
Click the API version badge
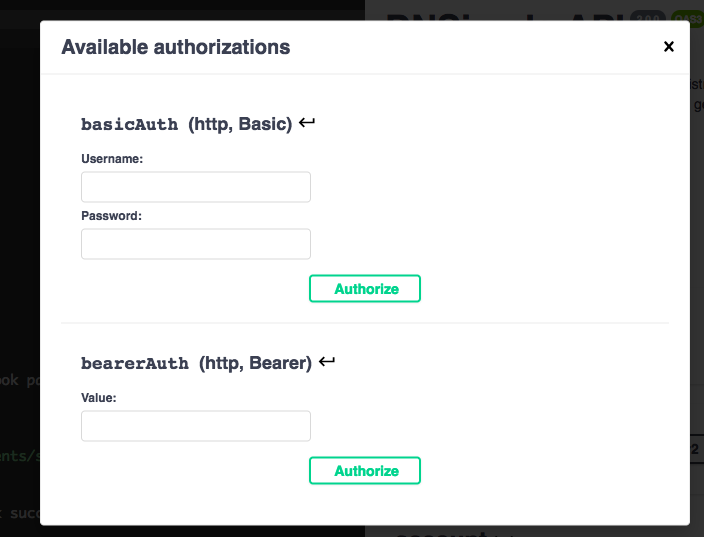(x=647, y=16)
